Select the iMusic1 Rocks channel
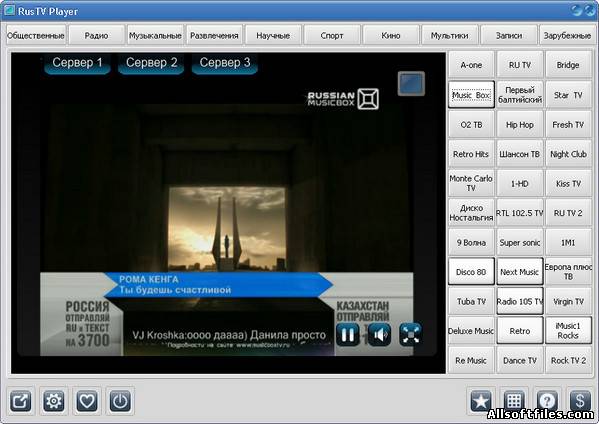Image resolution: width=599 pixels, height=424 pixels. tap(568, 331)
